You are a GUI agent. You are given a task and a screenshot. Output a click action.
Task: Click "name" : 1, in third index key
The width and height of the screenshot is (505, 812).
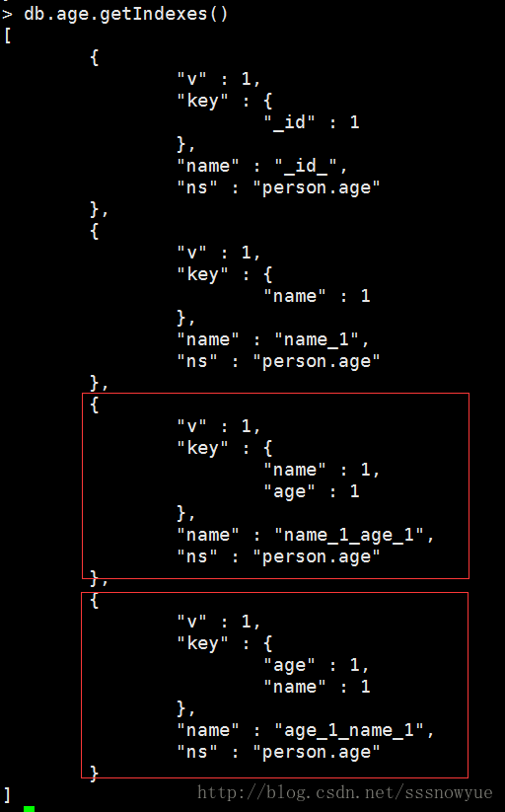point(322,470)
